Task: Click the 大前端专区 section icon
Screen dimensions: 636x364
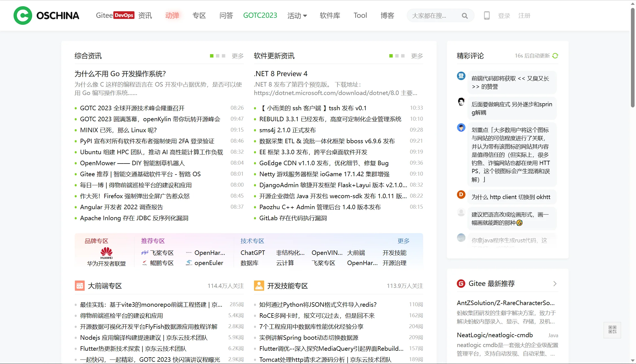Action: click(79, 286)
